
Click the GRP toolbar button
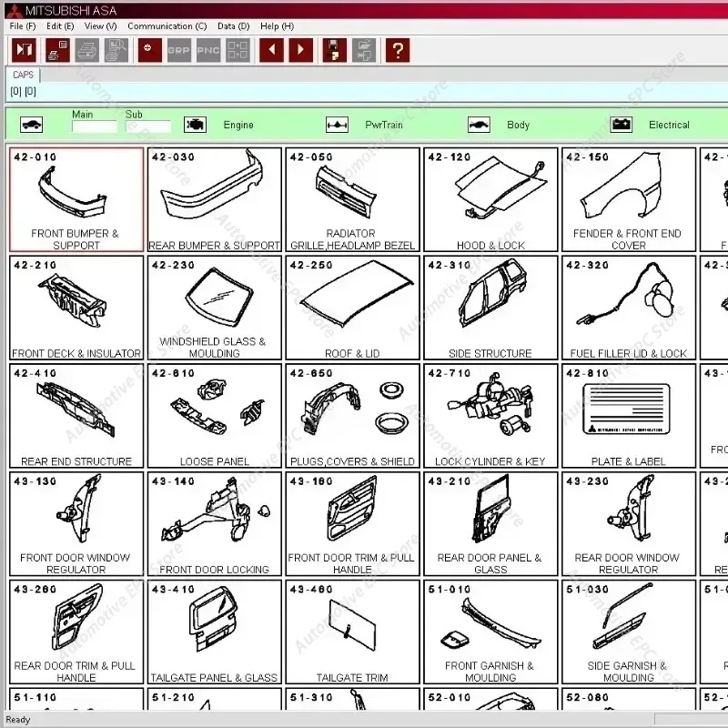(x=178, y=50)
